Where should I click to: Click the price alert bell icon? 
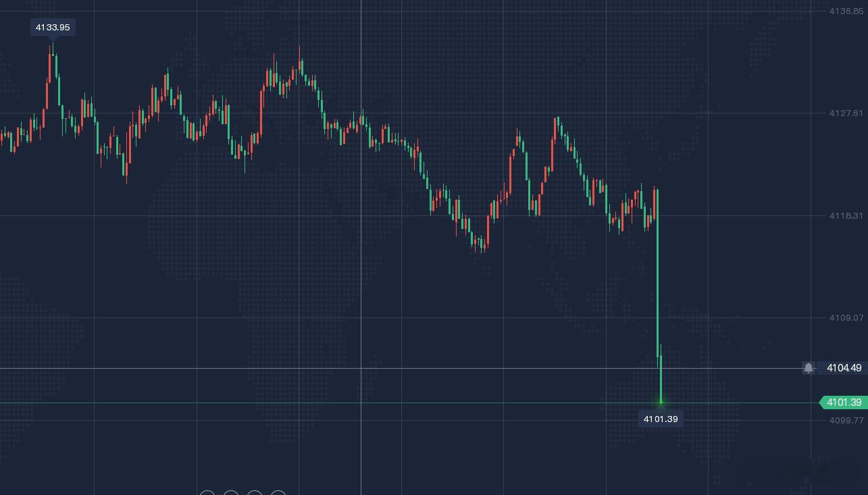click(x=809, y=368)
